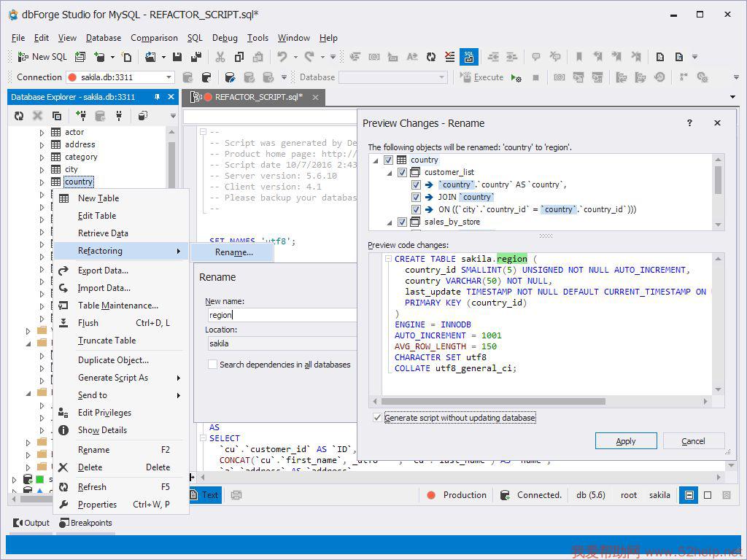Select Truncate Table from the context menu

point(107,341)
